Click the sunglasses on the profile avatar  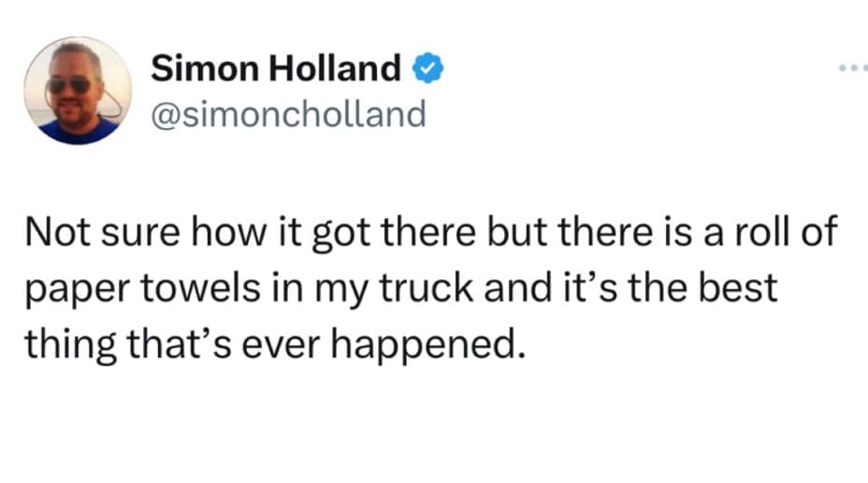pos(70,84)
